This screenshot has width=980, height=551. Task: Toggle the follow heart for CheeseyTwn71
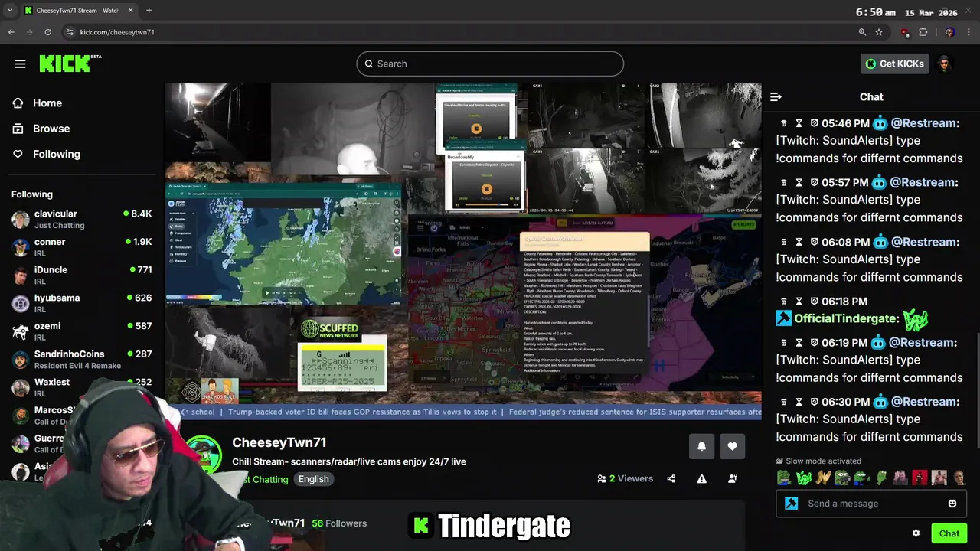[732, 447]
